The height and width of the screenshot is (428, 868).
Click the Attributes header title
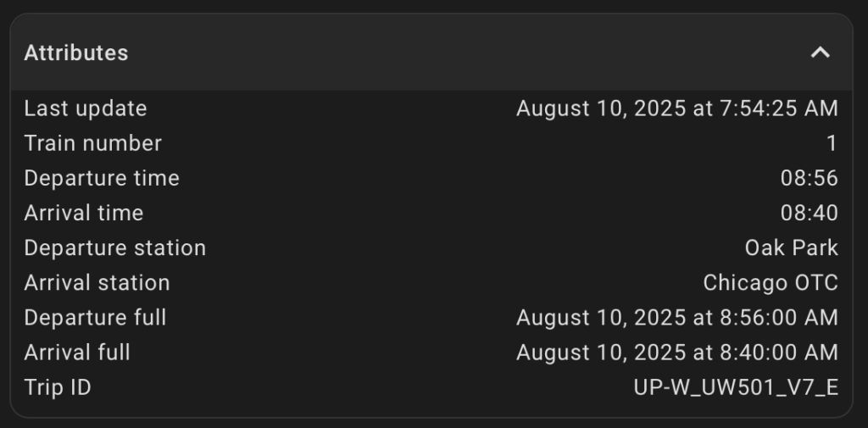click(x=76, y=53)
